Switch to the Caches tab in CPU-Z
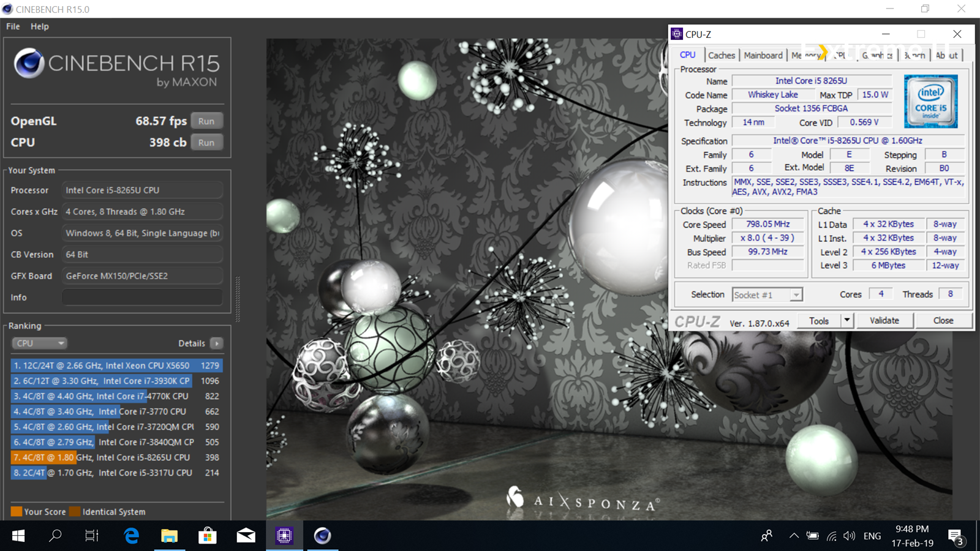 pyautogui.click(x=722, y=55)
